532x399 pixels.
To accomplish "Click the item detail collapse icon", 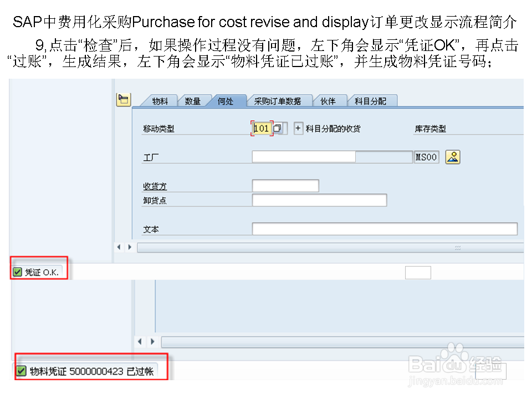I will [123, 100].
